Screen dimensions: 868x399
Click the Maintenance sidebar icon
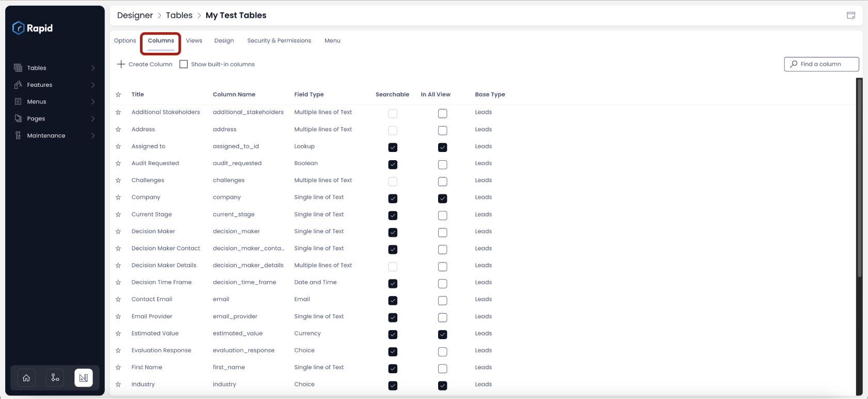pyautogui.click(x=18, y=135)
